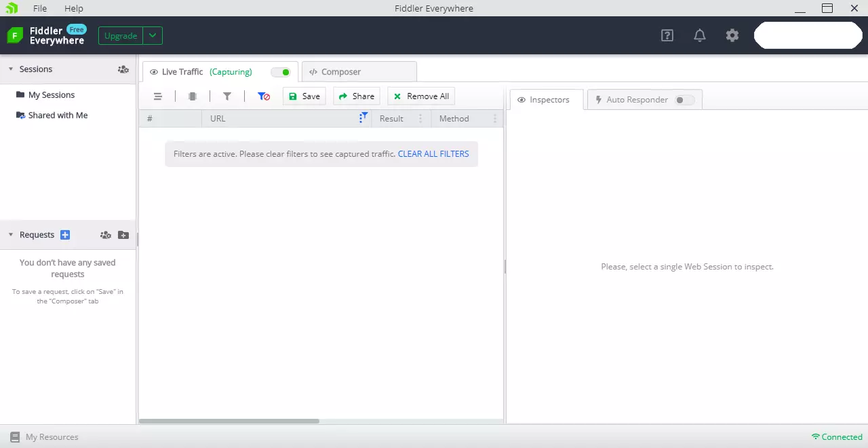Open the Help menu

tap(74, 8)
